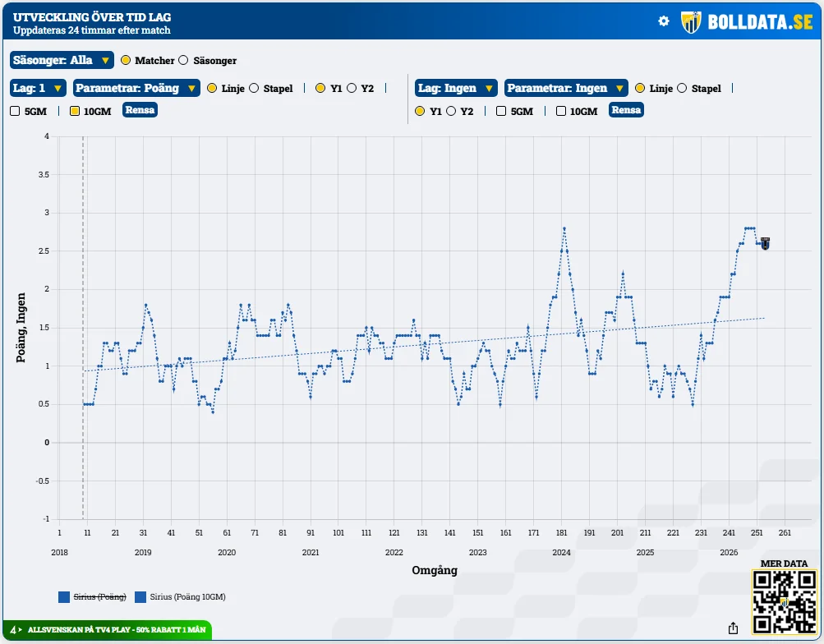Click the Sirius team badge on chart
Viewport: 824px width, 644px height.
765,244
